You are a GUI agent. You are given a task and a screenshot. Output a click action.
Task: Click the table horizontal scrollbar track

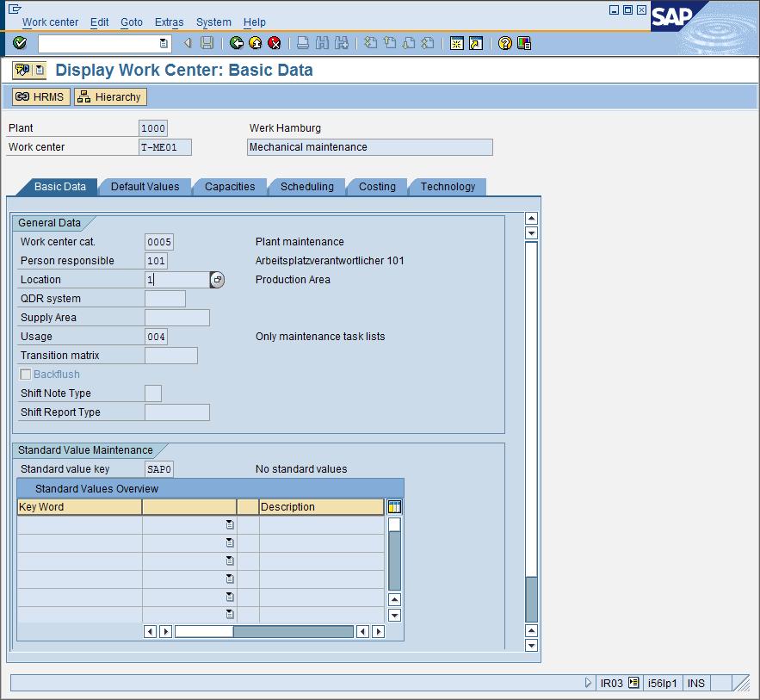(293, 632)
